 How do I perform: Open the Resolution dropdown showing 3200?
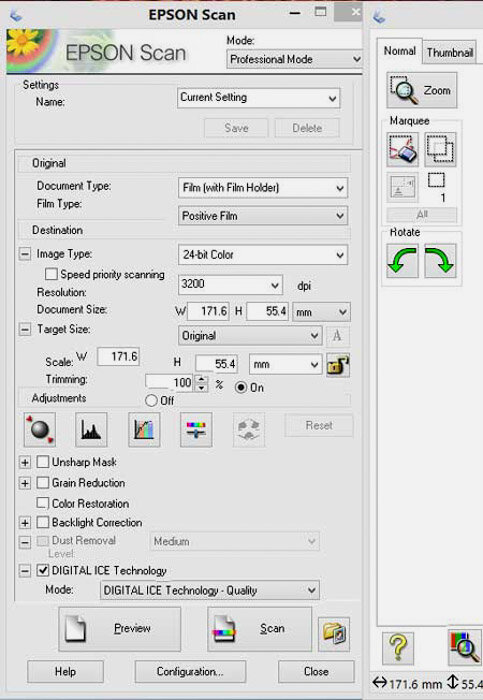point(230,284)
